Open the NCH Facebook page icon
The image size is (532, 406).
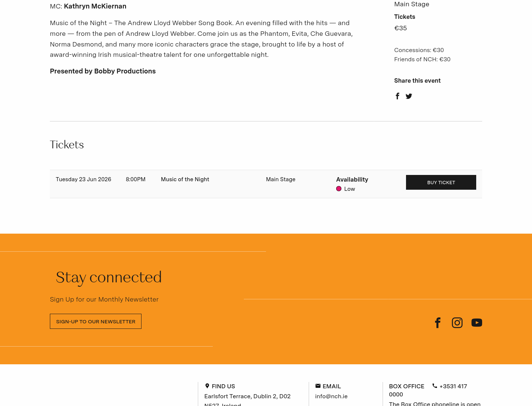coord(438,323)
